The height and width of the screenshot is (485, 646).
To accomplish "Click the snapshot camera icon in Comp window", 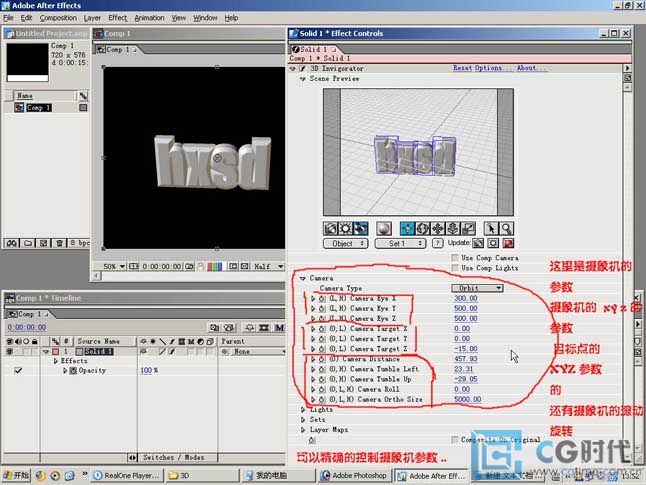I will tap(189, 267).
